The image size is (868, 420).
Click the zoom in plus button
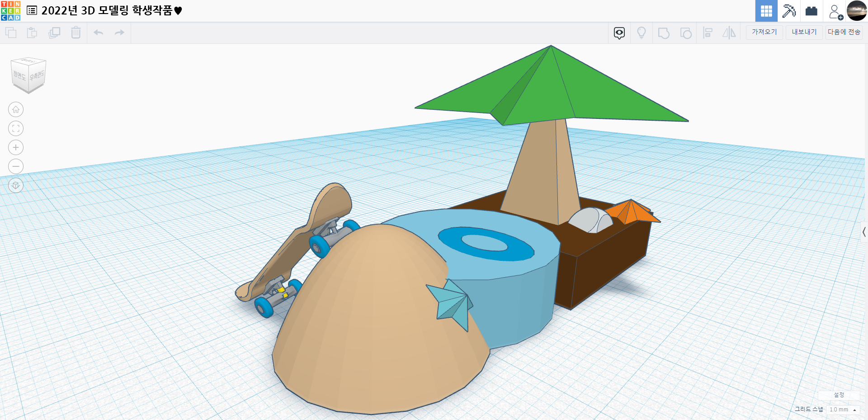click(16, 147)
